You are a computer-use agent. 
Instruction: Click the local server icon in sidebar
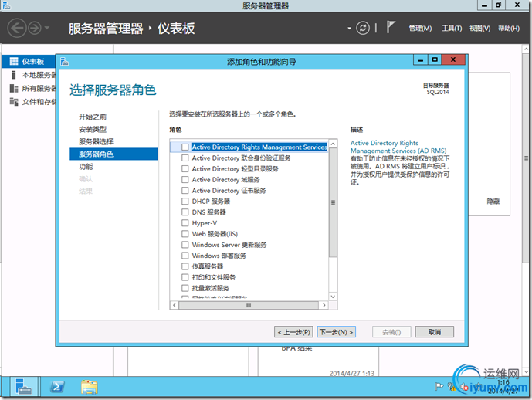(14, 75)
